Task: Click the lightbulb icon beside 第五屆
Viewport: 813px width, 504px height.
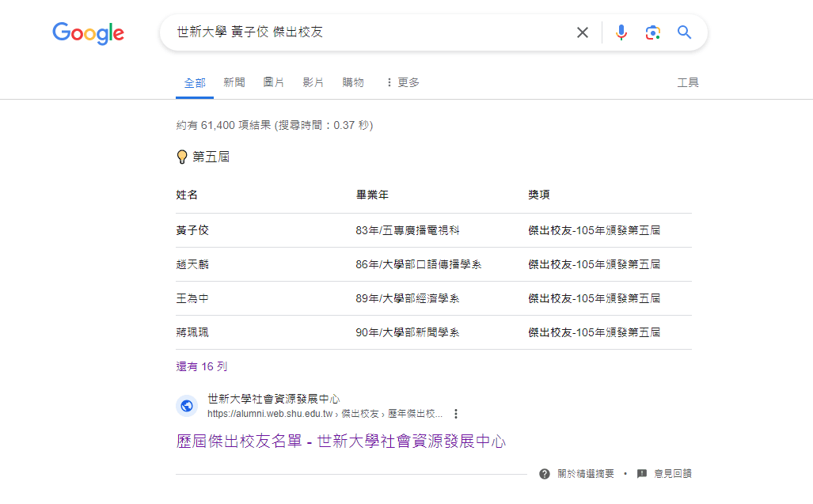Action: [x=182, y=157]
